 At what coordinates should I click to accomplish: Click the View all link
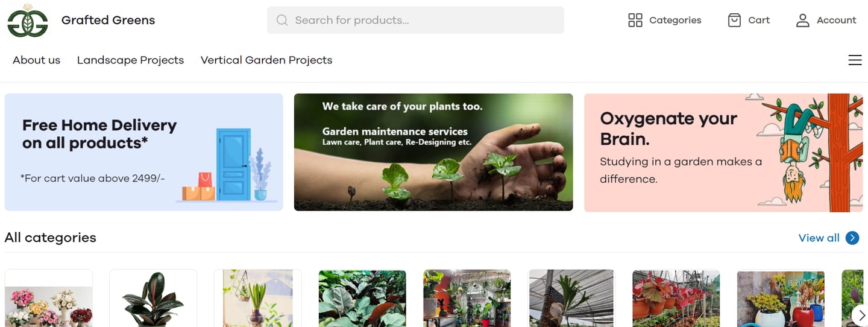(819, 238)
